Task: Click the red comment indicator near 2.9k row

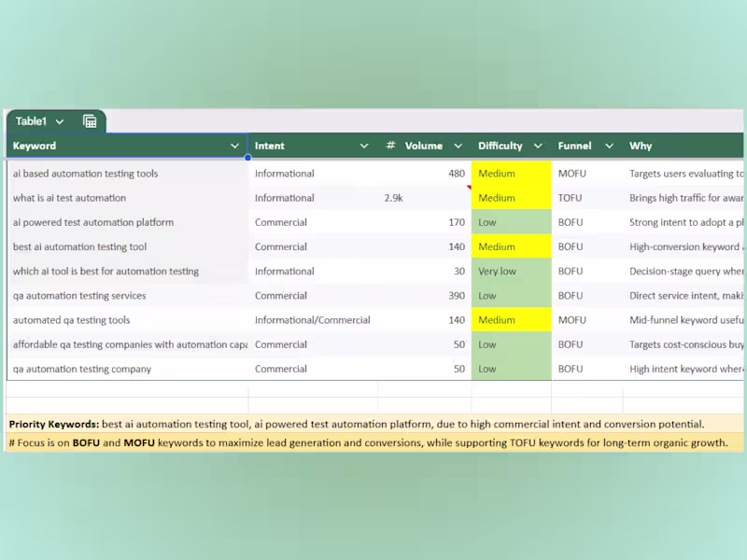Action: coord(470,188)
